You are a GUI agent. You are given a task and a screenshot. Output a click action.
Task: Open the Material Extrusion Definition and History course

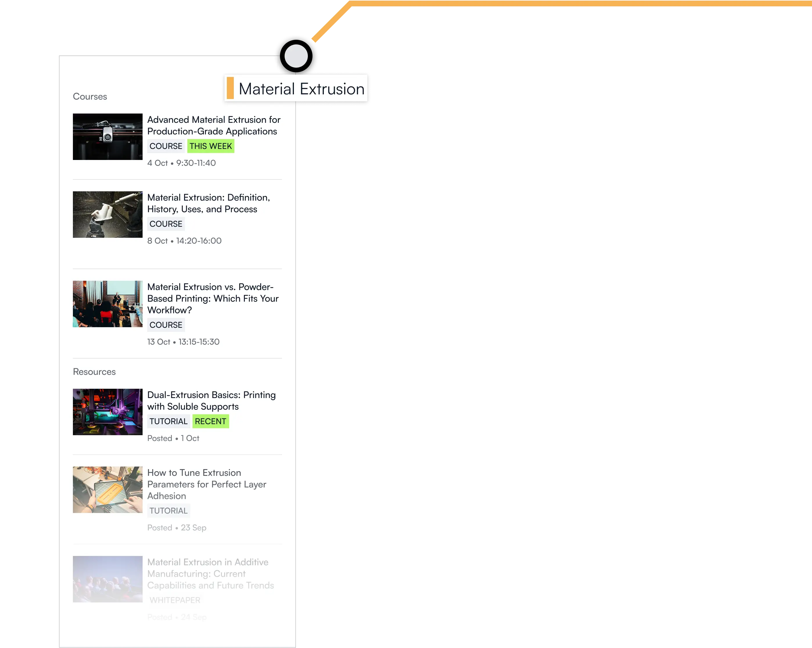click(x=208, y=203)
